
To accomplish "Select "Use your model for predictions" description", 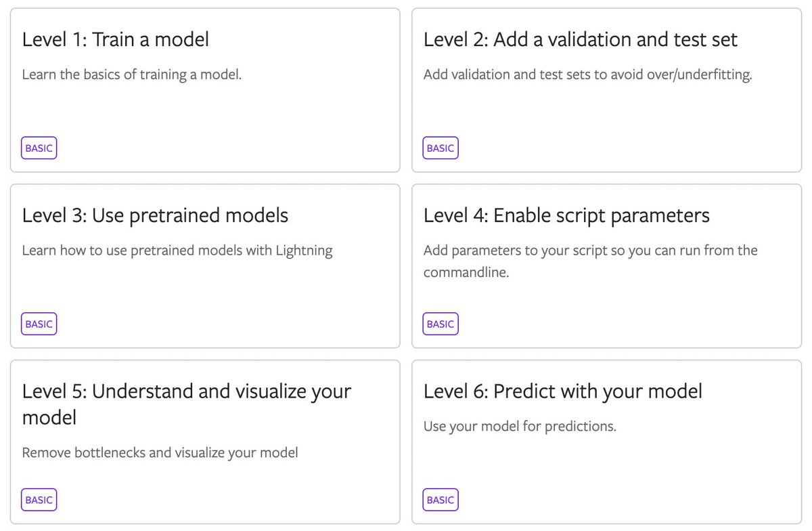I will tap(520, 427).
